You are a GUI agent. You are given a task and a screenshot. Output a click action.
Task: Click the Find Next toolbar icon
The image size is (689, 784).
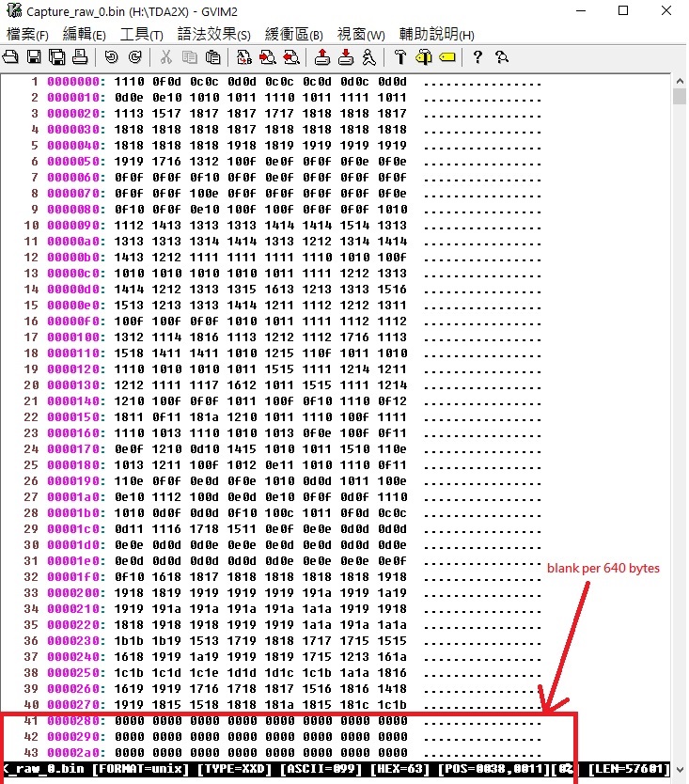pyautogui.click(x=268, y=57)
